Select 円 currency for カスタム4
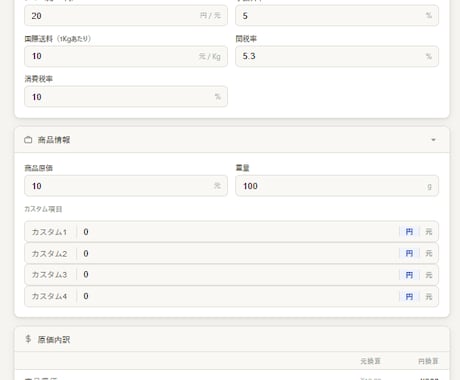Image resolution: width=460 pixels, height=380 pixels. click(x=409, y=296)
